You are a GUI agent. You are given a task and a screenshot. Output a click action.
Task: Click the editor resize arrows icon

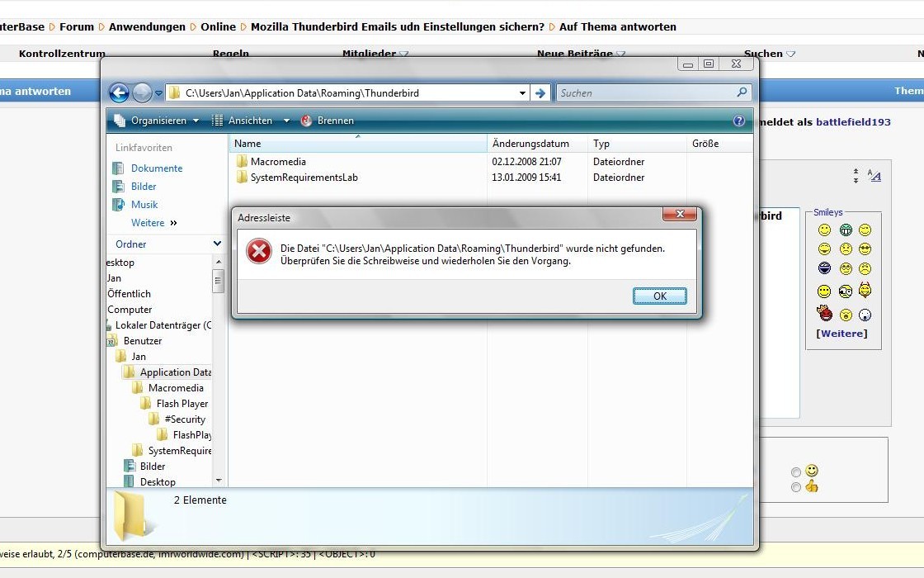point(856,176)
